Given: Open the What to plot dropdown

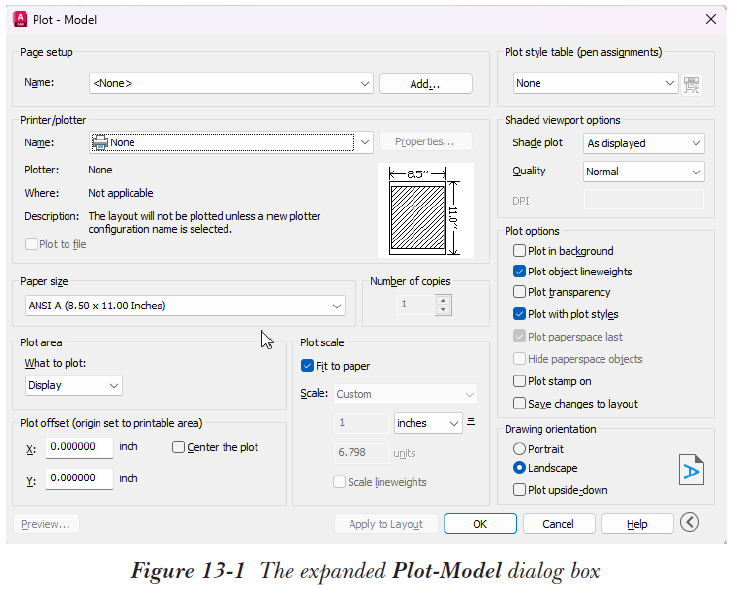Looking at the screenshot, I should click(x=74, y=386).
